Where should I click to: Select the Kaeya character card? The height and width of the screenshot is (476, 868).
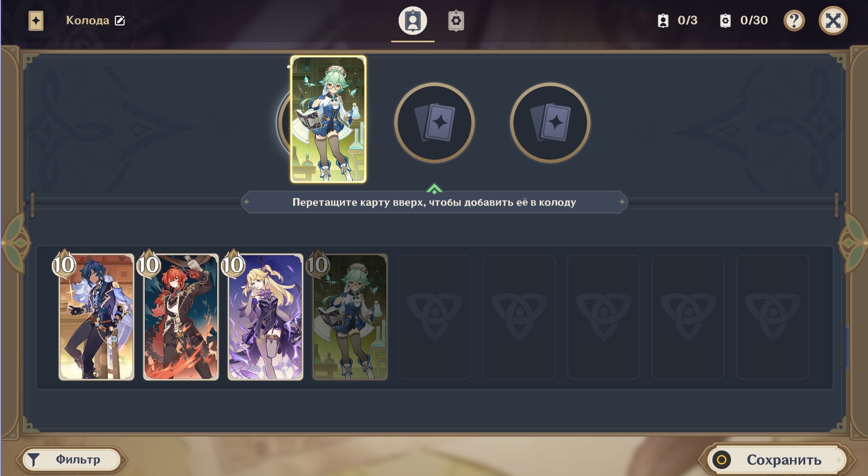[x=96, y=317]
